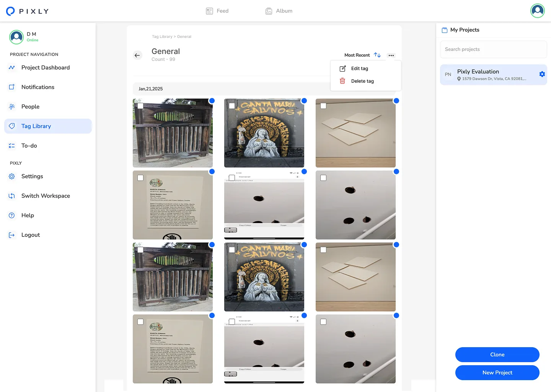
Task: Click blue dot on first stacked tiles photo
Action: click(x=396, y=101)
